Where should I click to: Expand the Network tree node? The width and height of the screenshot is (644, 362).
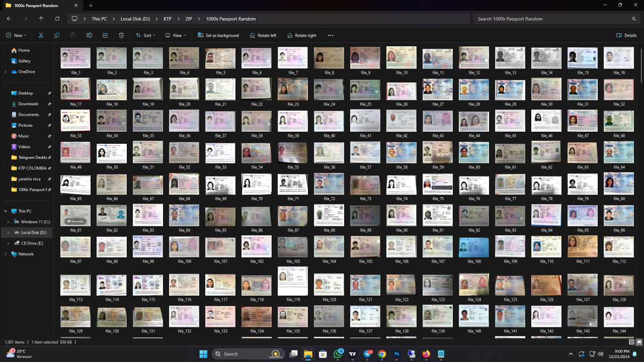[x=6, y=254]
